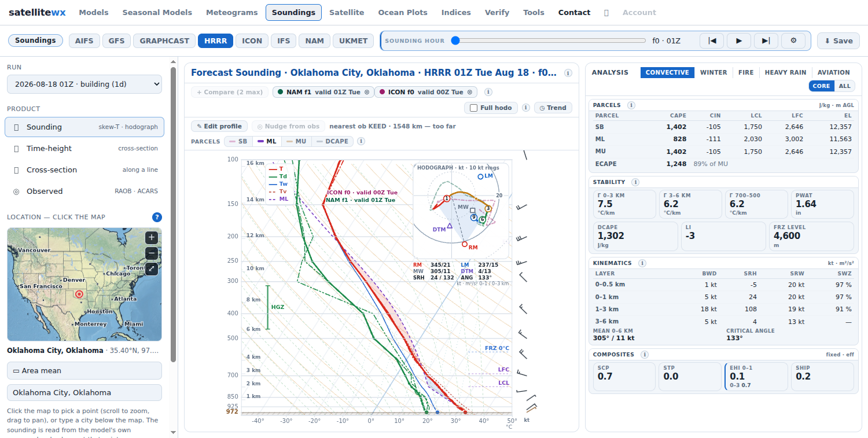The width and height of the screenshot is (868, 438).
Task: Click the city name input field
Action: pyautogui.click(x=84, y=392)
